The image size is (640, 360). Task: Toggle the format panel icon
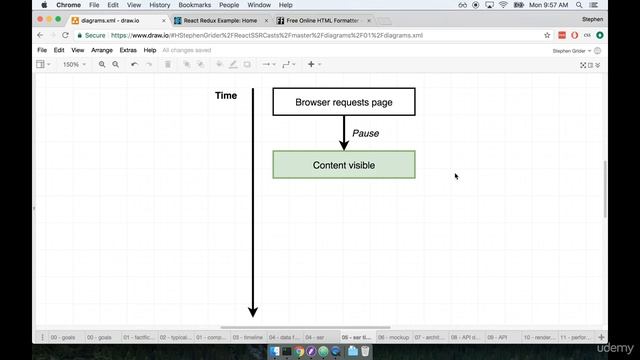[591, 65]
